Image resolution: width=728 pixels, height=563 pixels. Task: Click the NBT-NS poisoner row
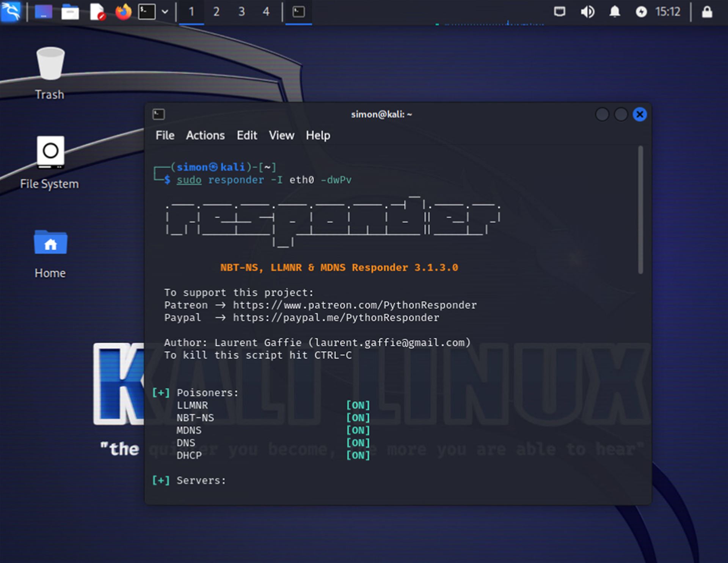coord(273,418)
